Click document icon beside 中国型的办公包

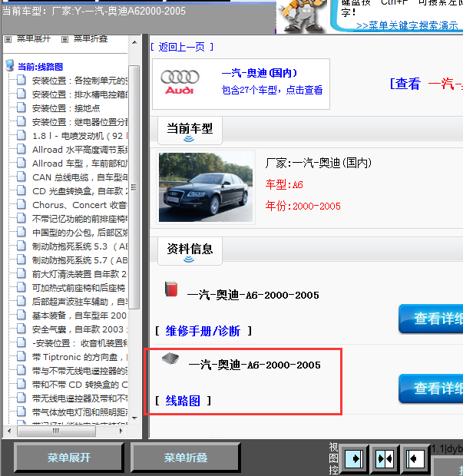click(x=21, y=231)
